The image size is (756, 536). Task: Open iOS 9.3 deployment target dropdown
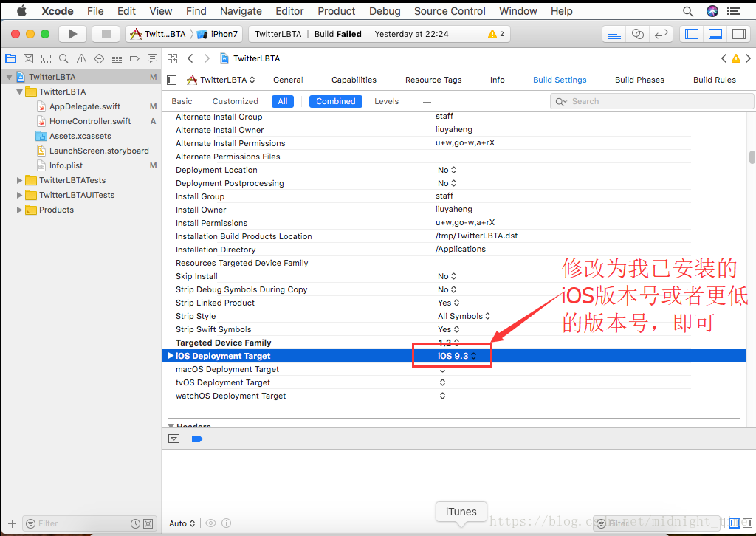point(456,356)
